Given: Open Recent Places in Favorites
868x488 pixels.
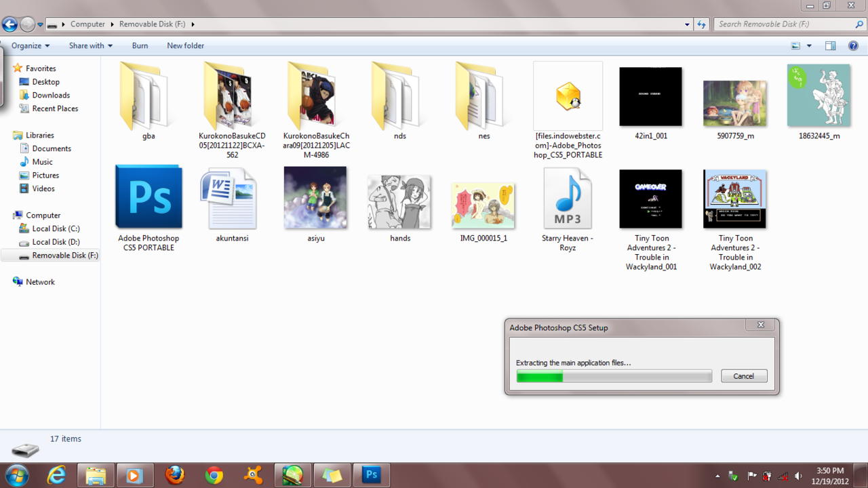Looking at the screenshot, I should [x=55, y=108].
